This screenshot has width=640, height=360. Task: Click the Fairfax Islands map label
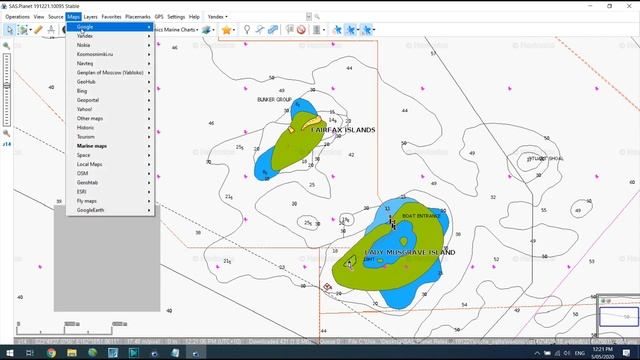(x=343, y=130)
